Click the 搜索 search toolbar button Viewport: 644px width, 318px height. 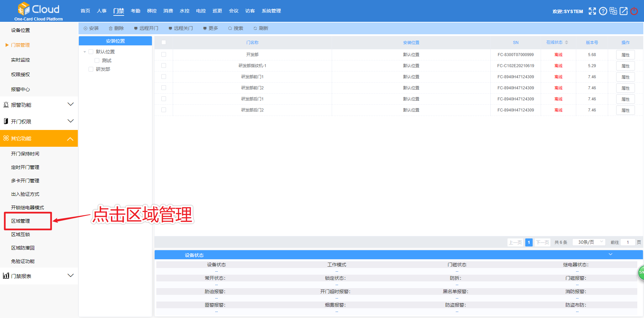coord(236,28)
